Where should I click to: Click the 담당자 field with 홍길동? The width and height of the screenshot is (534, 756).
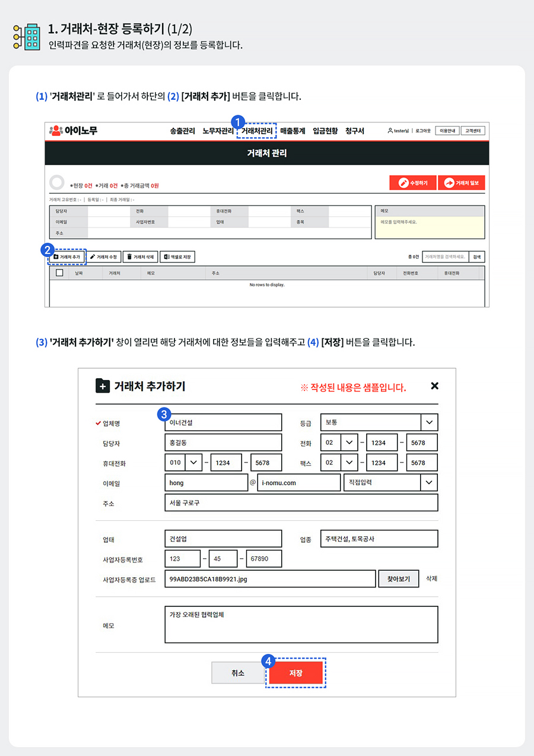click(x=223, y=443)
